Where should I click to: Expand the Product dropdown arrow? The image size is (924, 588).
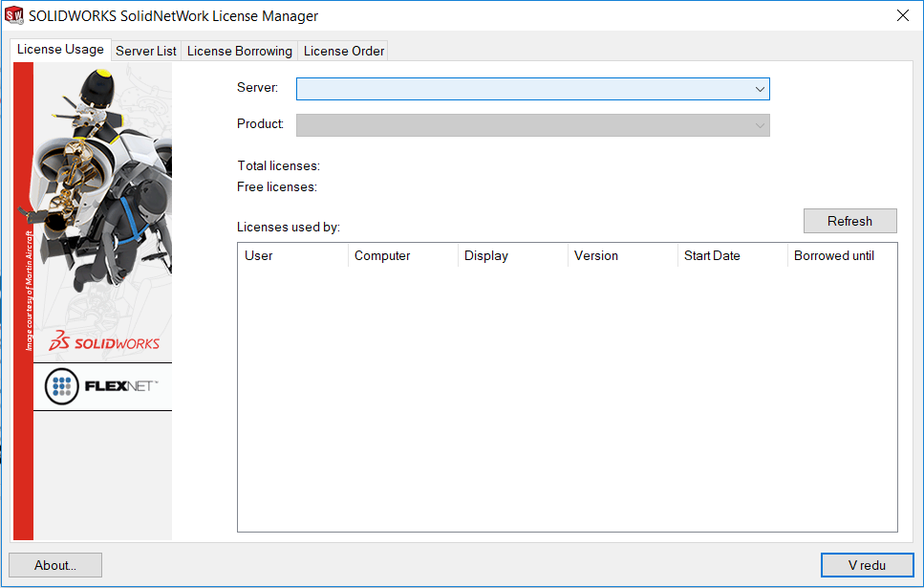[x=760, y=125]
